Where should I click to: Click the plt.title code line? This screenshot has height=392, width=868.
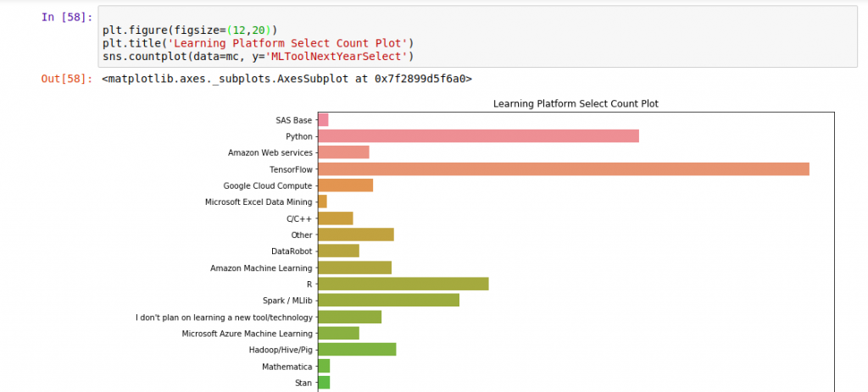click(258, 43)
